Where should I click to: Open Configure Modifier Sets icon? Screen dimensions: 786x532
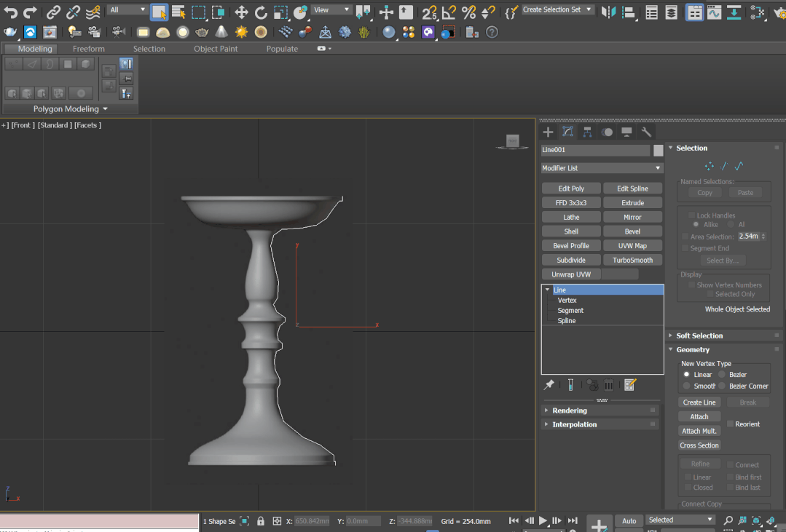630,385
